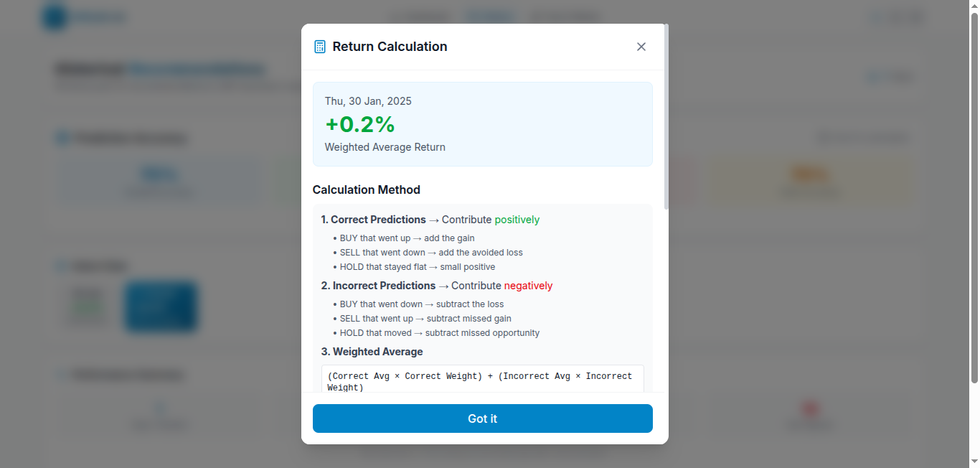Click the dialog's inner scrollbar thumb
980x468 pixels.
(666, 116)
